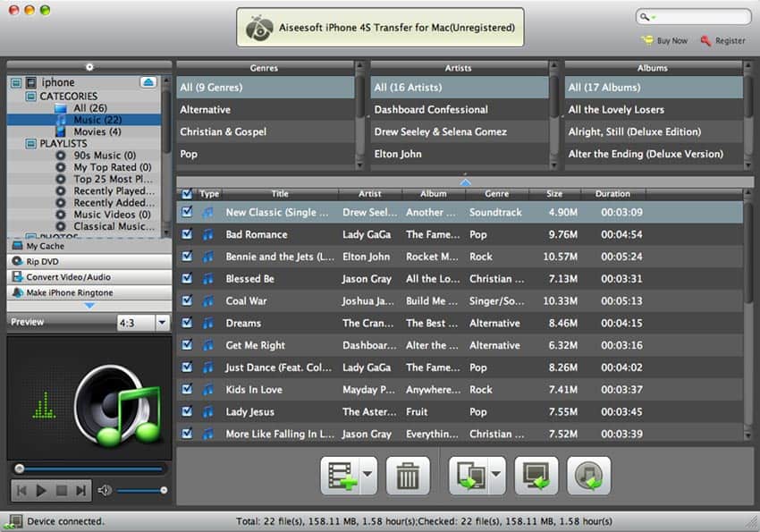The height and width of the screenshot is (532, 760).
Task: Uncheck Kids In Love checkbox
Action: (x=187, y=389)
